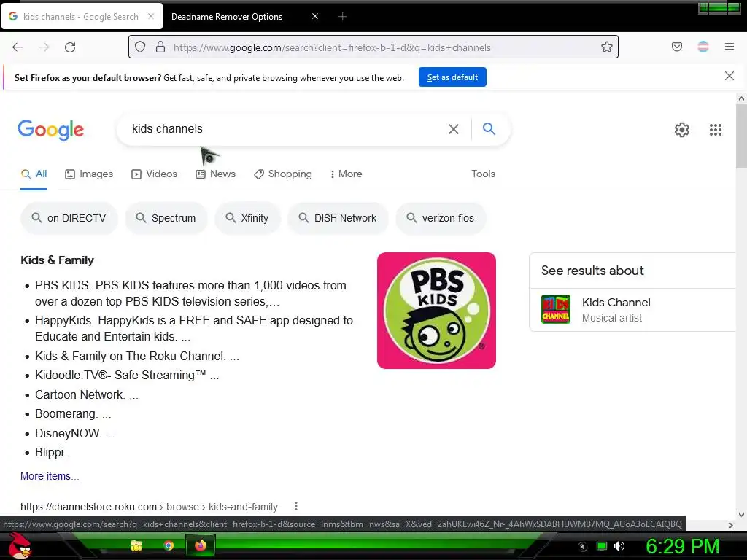The image size is (747, 560).
Task: View site security padlock info
Action: click(160, 47)
